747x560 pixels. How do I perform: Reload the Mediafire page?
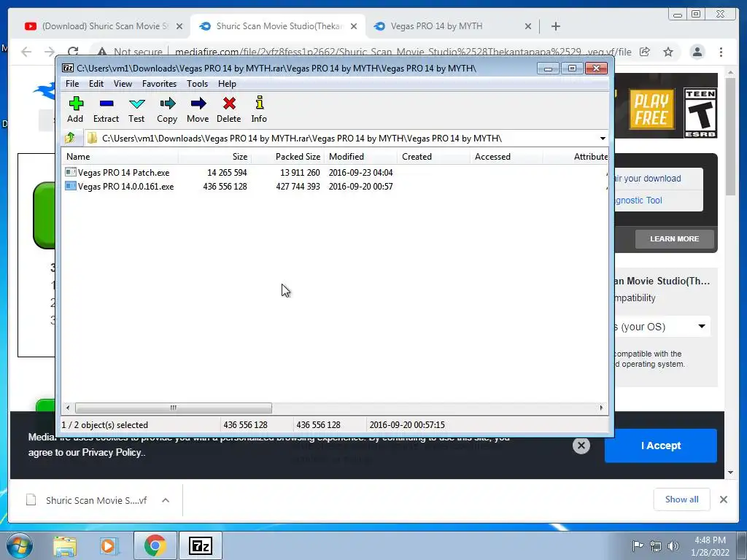(x=73, y=52)
